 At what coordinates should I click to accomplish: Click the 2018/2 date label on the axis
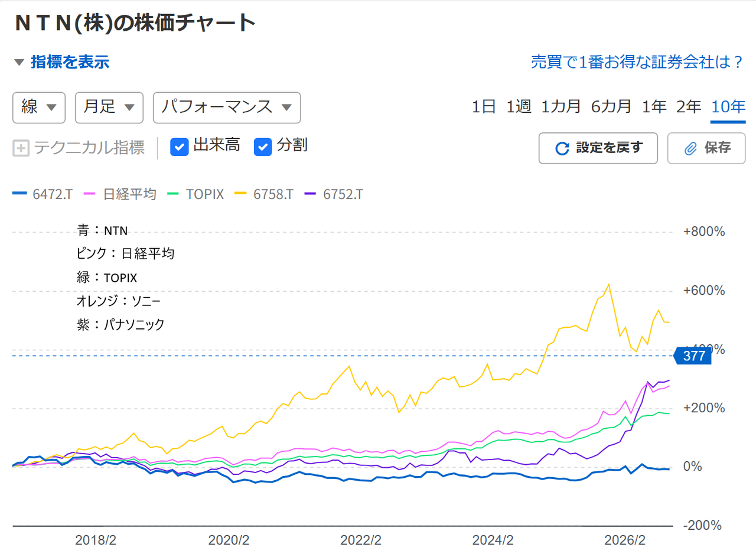tap(96, 540)
